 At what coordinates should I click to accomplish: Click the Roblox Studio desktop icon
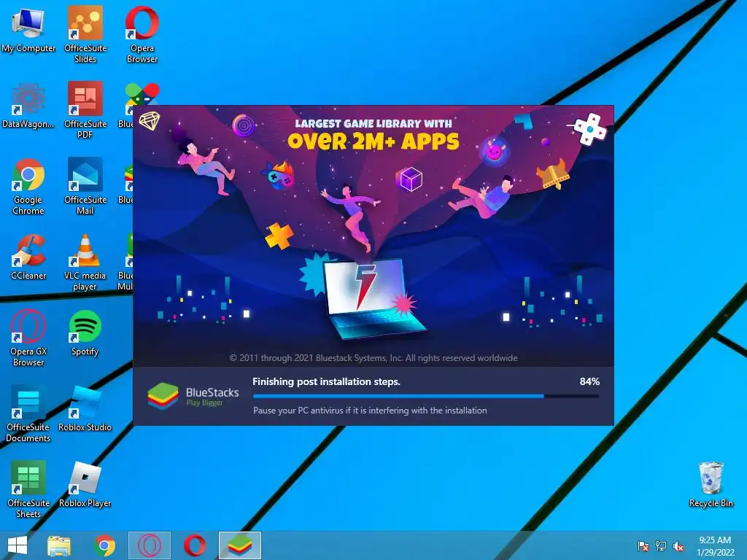(x=85, y=409)
